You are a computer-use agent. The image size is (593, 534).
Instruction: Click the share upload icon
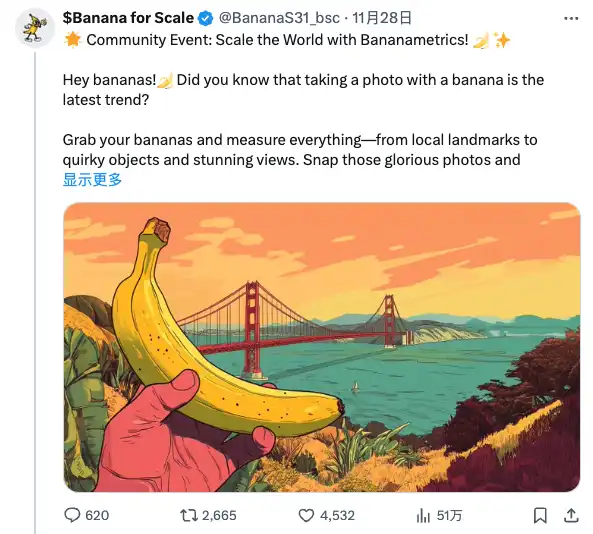tap(571, 515)
